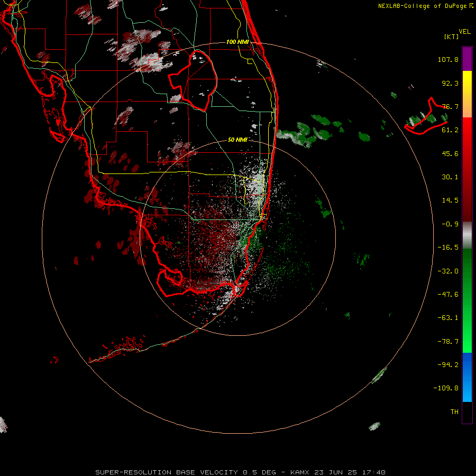Select the -63.1 velocity scale value
Image resolution: width=476 pixels, height=476 pixels.
[448, 318]
